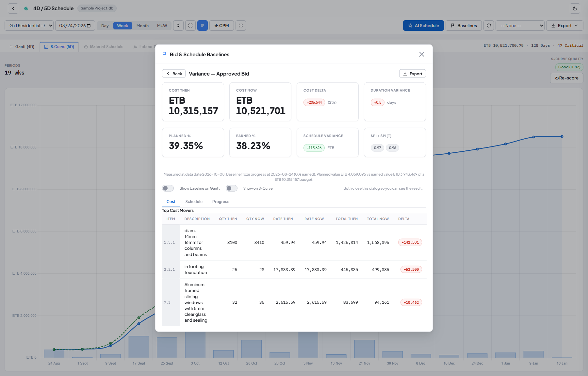Click the fullscreen icon after CPM
Image resolution: width=588 pixels, height=376 pixels.
tap(241, 26)
